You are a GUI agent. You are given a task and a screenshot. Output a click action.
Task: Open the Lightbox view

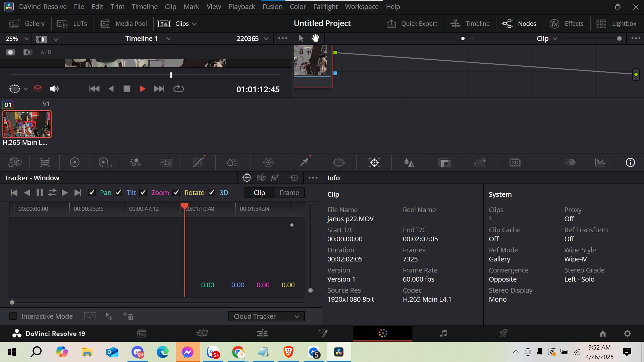pyautogui.click(x=616, y=24)
